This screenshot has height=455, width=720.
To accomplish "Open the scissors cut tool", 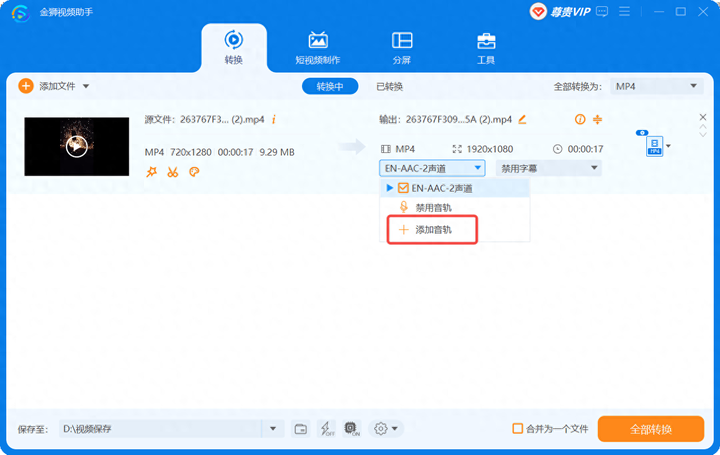I will tap(173, 172).
